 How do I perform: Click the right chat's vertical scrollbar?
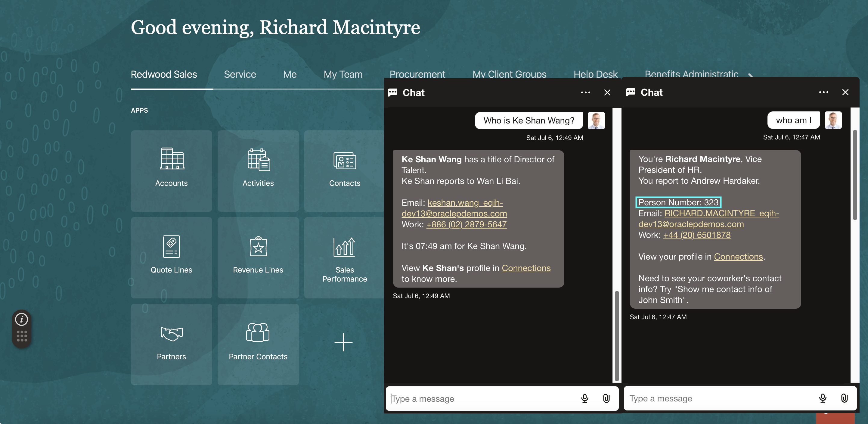(854, 175)
